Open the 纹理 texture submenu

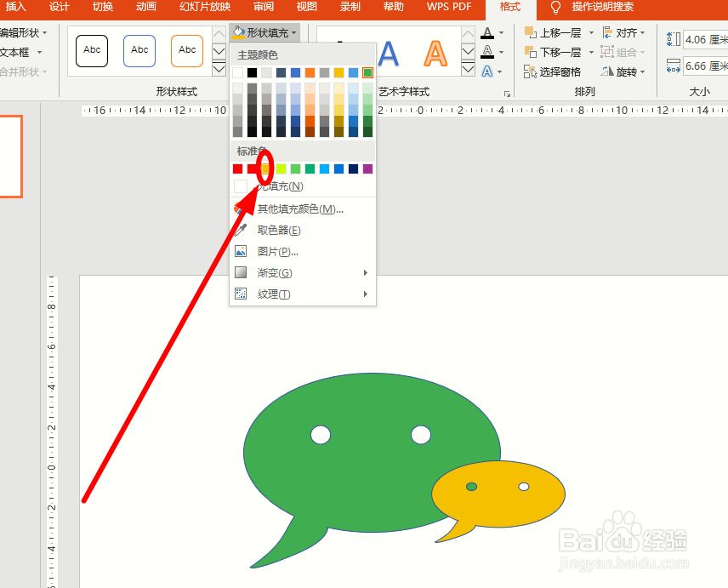(x=303, y=294)
